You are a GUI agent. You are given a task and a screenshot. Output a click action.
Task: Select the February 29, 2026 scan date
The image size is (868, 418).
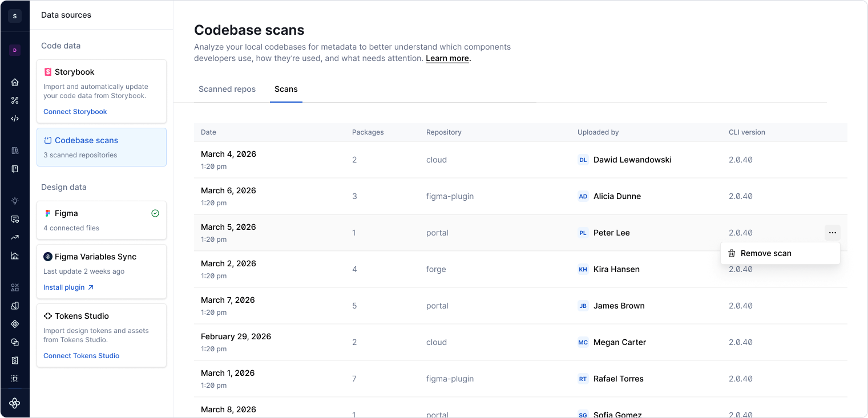click(x=236, y=336)
